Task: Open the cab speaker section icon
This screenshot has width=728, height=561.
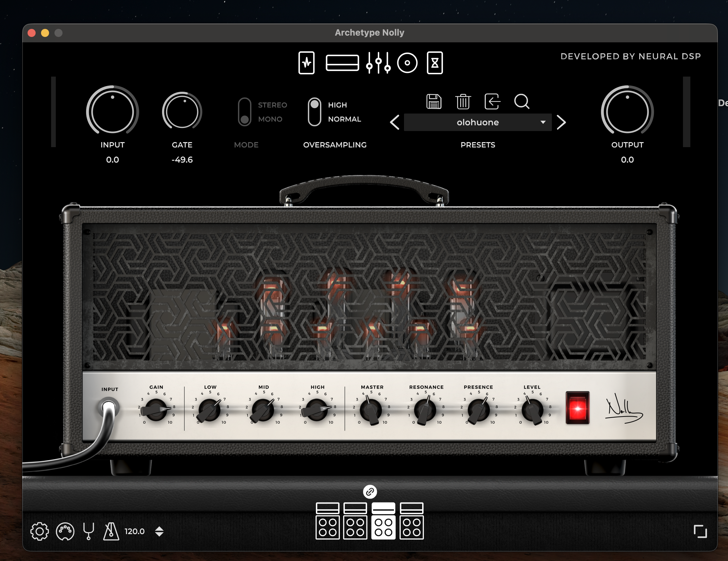Action: coord(407,63)
